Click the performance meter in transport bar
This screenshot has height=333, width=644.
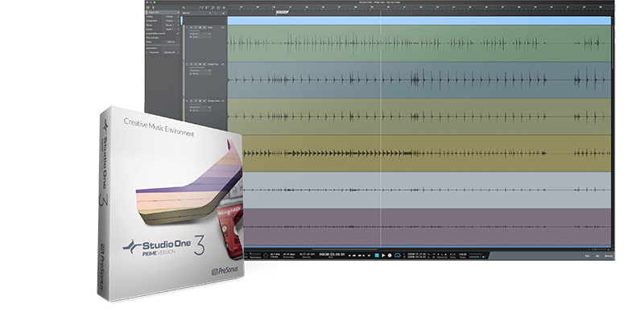(x=255, y=254)
